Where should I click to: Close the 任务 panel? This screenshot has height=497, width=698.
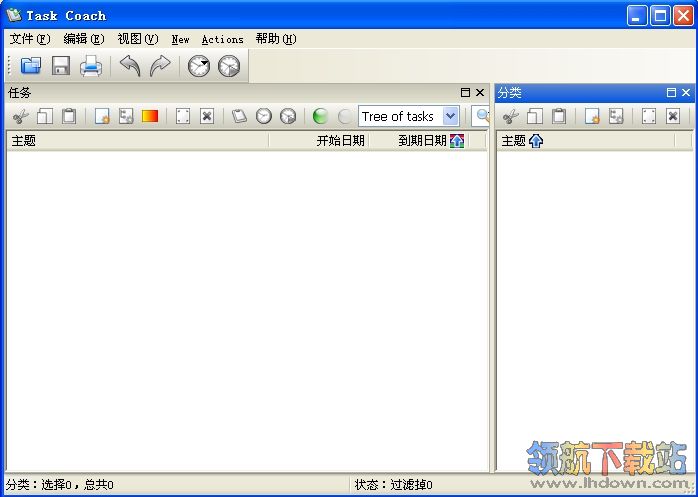[x=480, y=93]
